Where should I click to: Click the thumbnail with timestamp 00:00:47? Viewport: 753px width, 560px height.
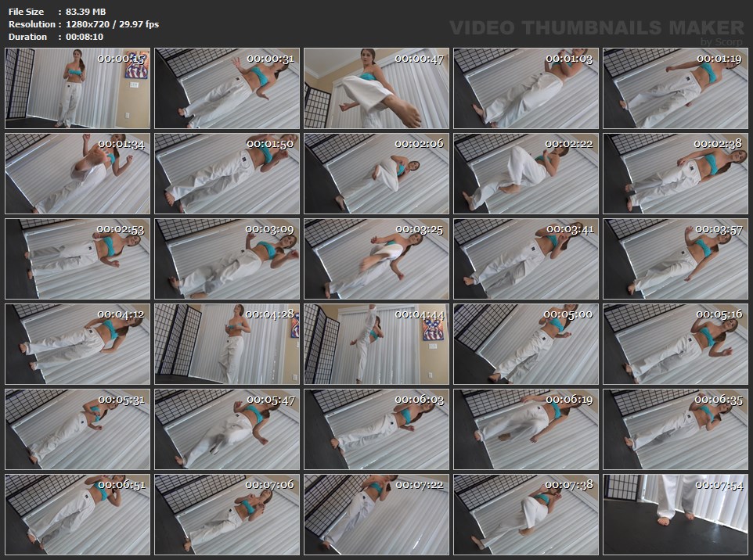[x=376, y=88]
